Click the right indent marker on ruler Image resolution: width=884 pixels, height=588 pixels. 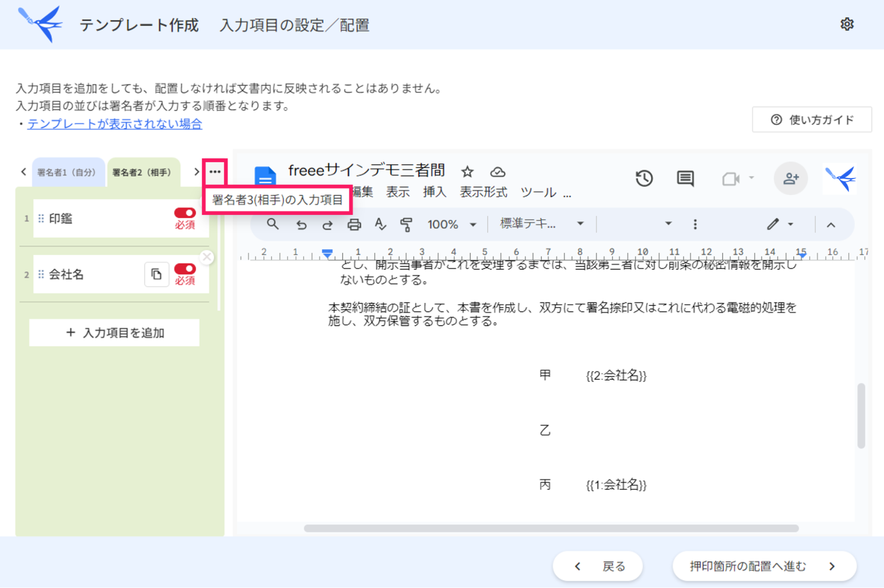tap(802, 255)
